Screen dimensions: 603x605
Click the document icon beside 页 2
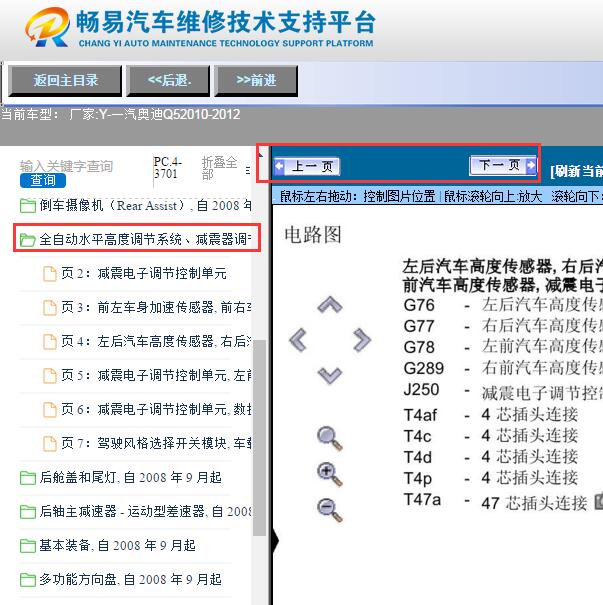[x=49, y=274]
